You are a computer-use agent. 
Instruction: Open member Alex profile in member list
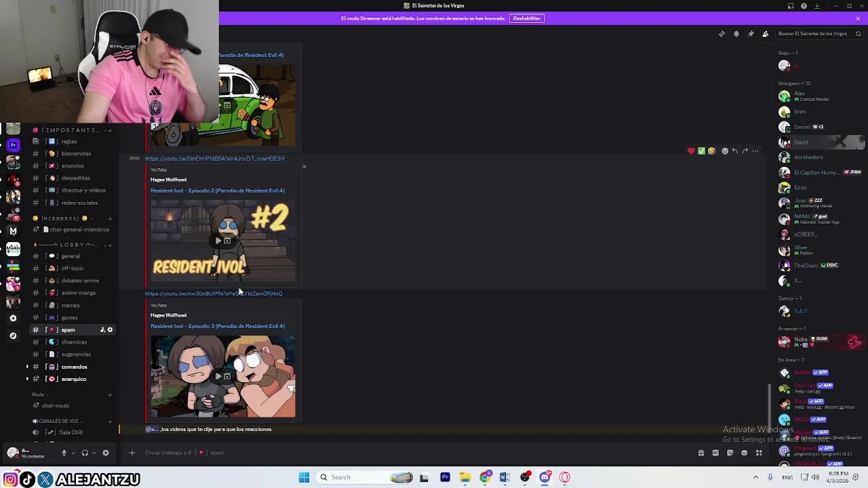click(819, 96)
